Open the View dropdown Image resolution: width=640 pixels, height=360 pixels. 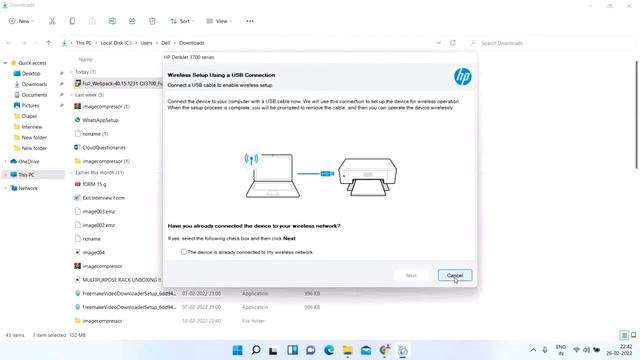(219, 21)
